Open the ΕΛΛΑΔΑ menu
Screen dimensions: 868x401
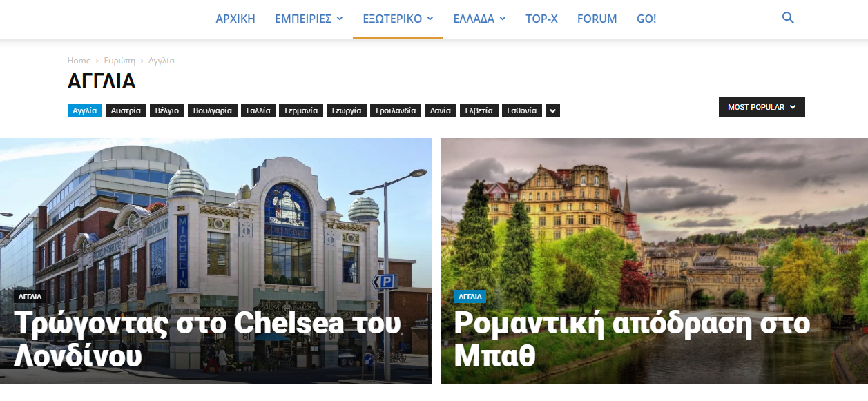pos(479,19)
